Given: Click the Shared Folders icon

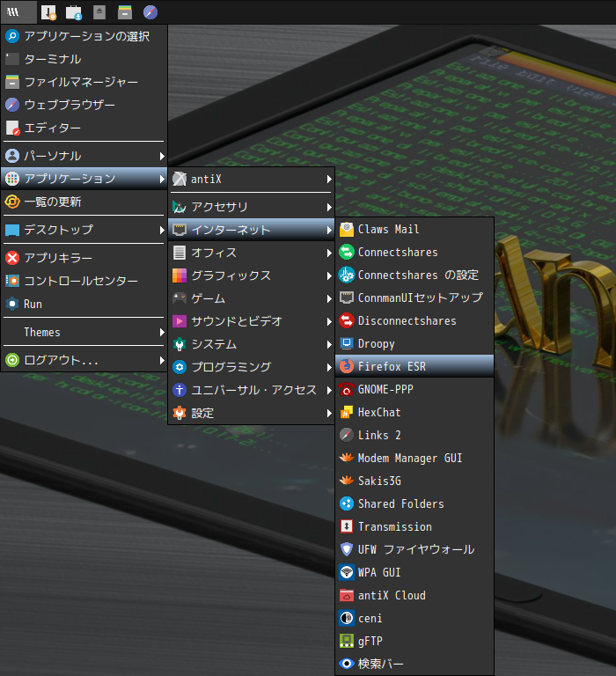Looking at the screenshot, I should tap(347, 503).
